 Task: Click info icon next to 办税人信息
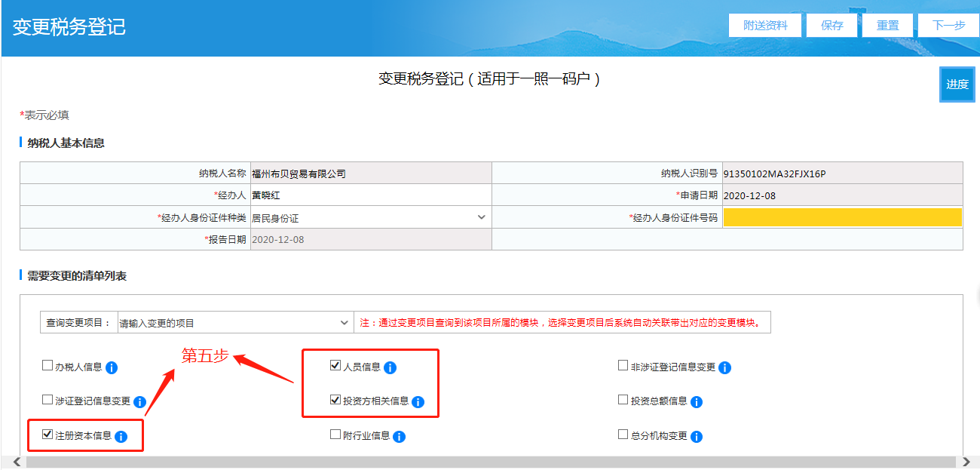[112, 368]
